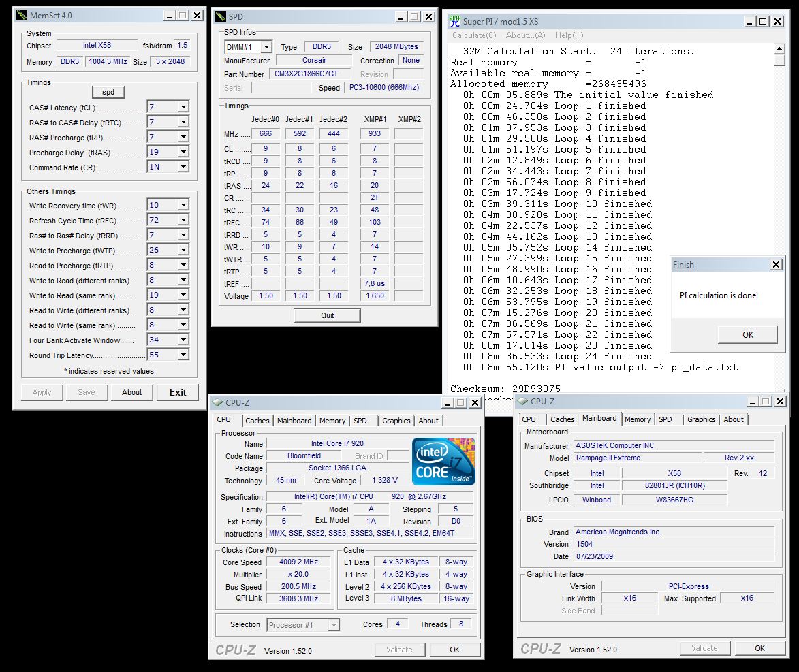
Task: Open Memory tab in CPU-Z motherboard window
Action: (x=638, y=419)
